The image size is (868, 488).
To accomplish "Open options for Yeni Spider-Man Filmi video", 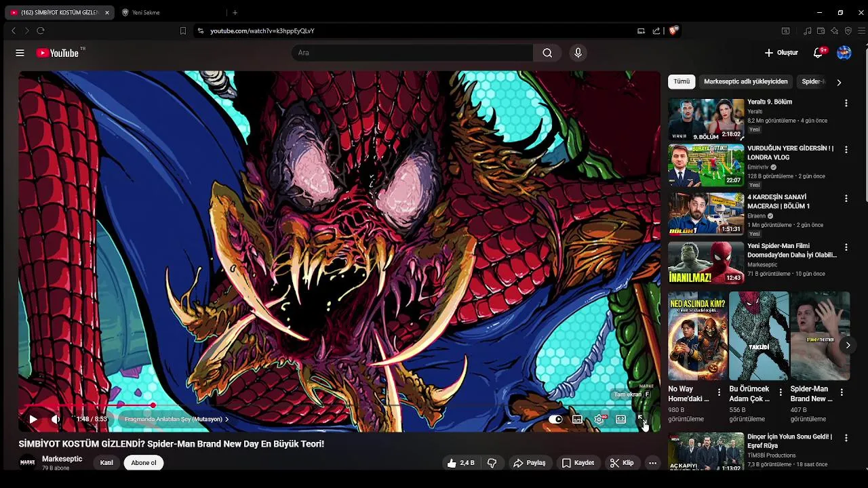I will tap(846, 247).
